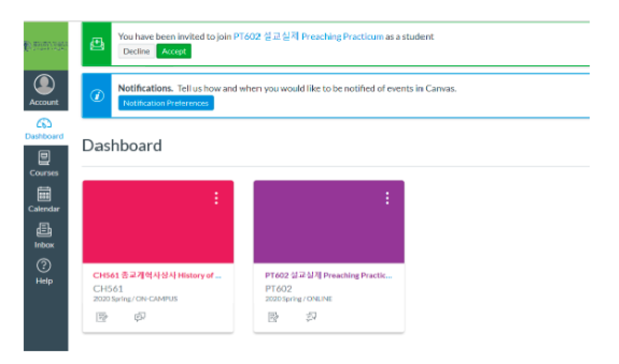The height and width of the screenshot is (364, 619).
Task: Open the Help question mark icon
Action: (x=44, y=265)
